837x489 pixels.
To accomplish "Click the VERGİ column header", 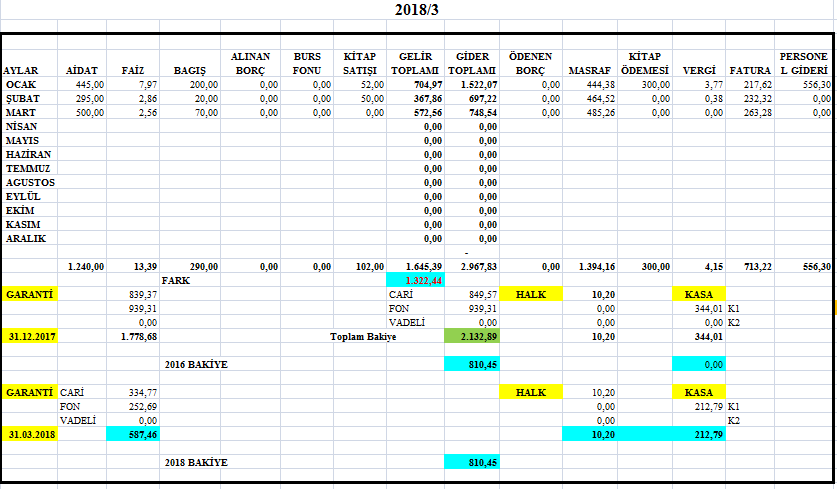I will pyautogui.click(x=699, y=70).
